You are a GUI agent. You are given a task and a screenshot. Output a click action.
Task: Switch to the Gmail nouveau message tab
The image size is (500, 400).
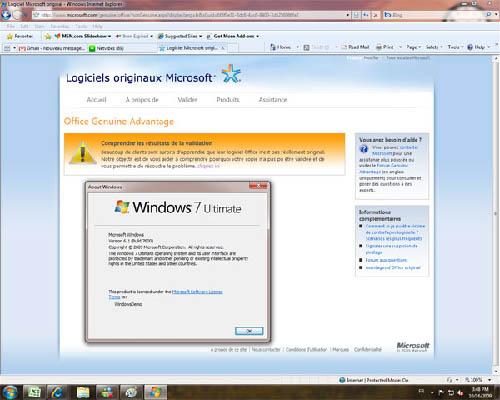click(52, 48)
